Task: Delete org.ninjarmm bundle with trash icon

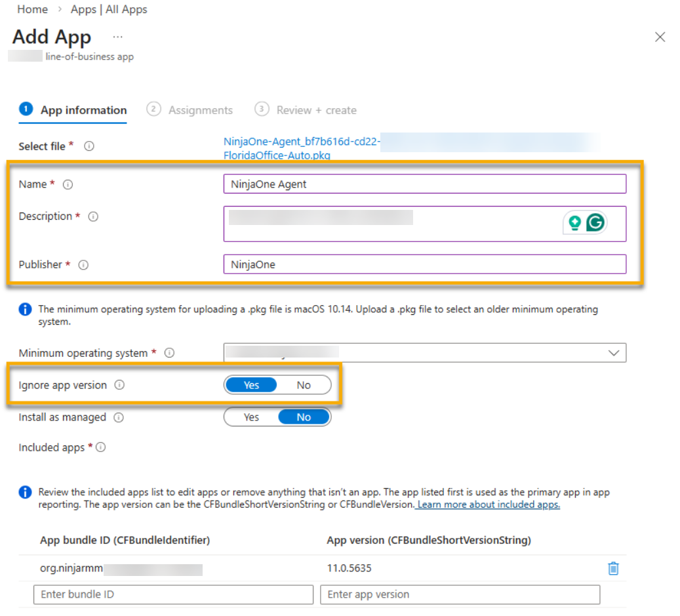Action: pyautogui.click(x=613, y=568)
